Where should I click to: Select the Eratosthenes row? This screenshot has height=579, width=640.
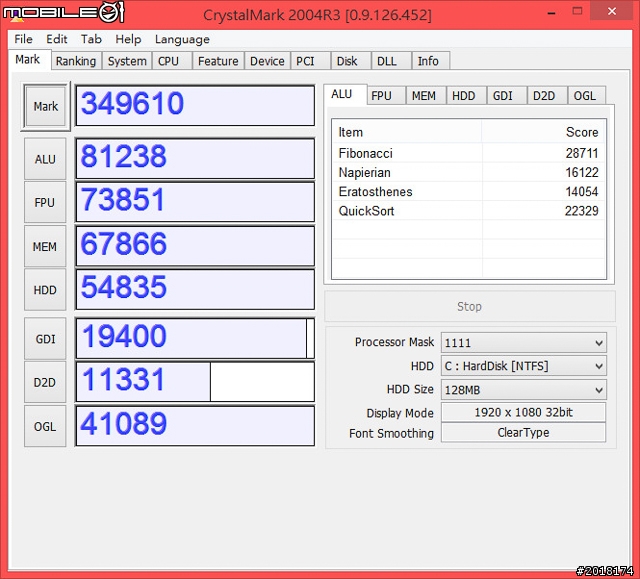coord(469,191)
